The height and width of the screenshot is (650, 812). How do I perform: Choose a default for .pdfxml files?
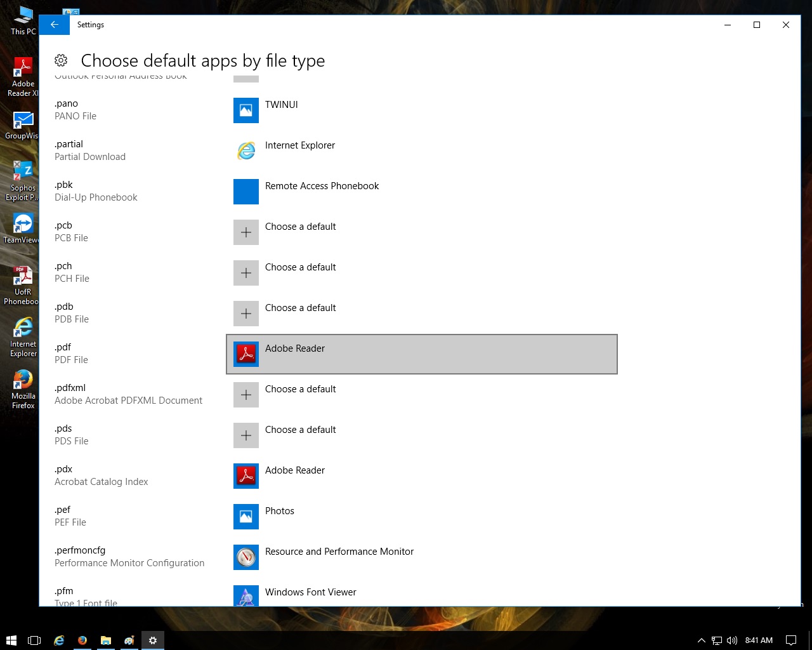pyautogui.click(x=422, y=395)
